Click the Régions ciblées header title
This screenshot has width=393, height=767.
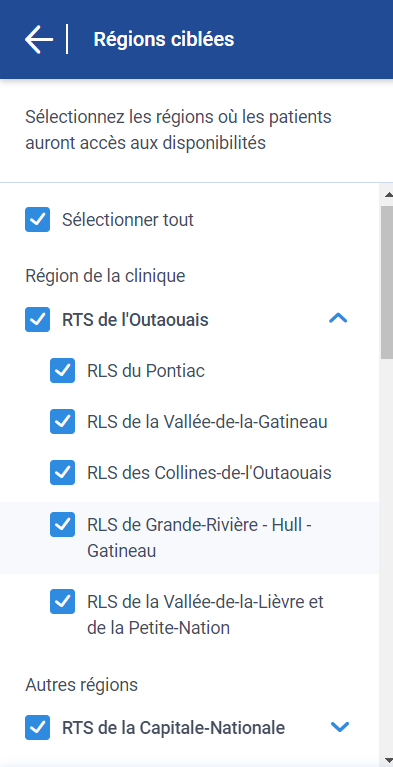(163, 40)
